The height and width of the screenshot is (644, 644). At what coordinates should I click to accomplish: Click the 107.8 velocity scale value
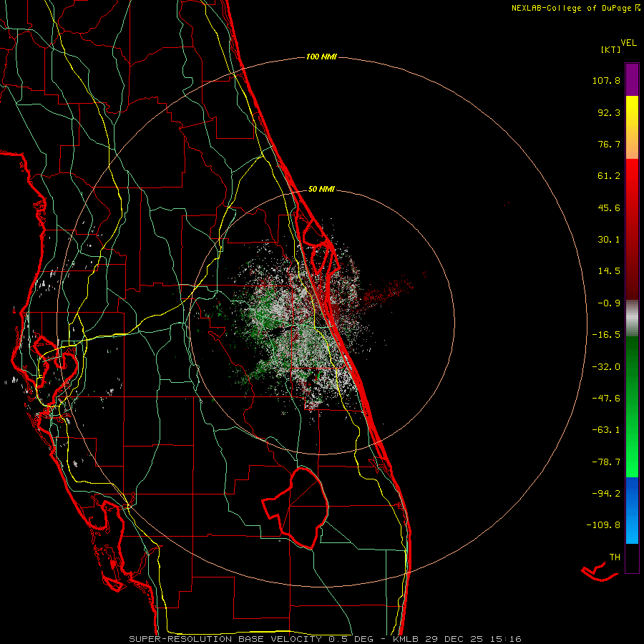pos(606,80)
